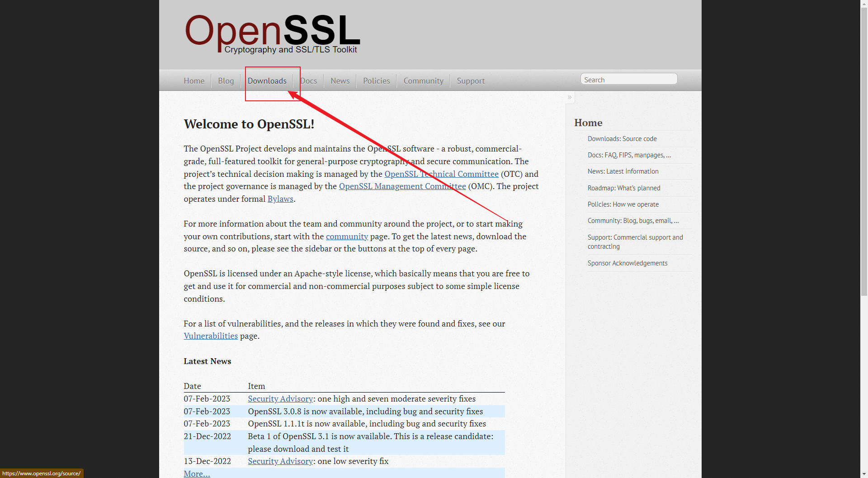Open the News navigation tab

click(340, 81)
